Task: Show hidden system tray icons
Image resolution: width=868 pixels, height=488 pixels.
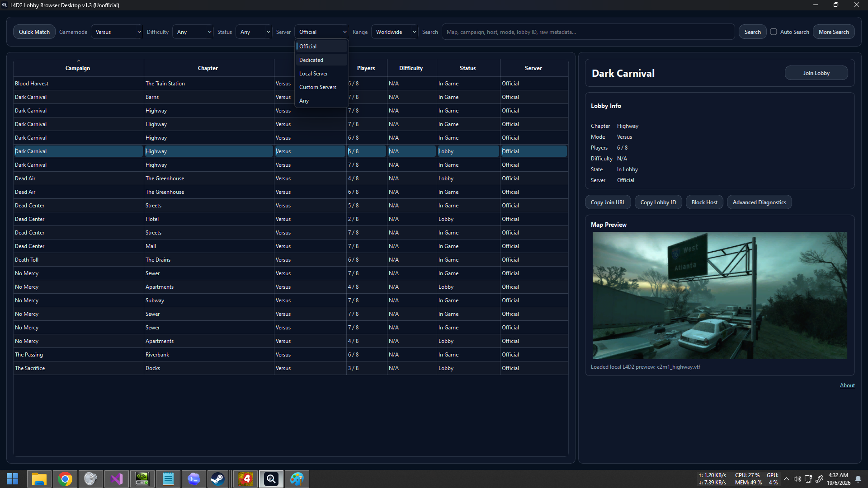Action: pos(787,479)
